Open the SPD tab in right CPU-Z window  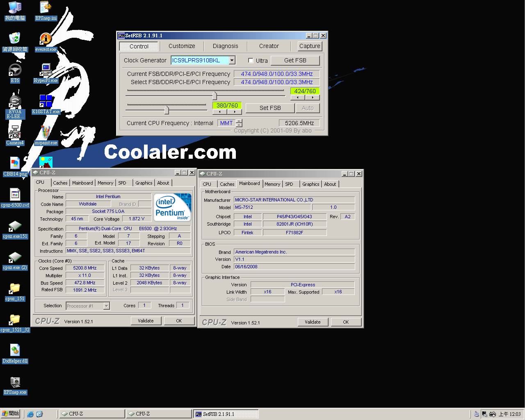coord(289,184)
